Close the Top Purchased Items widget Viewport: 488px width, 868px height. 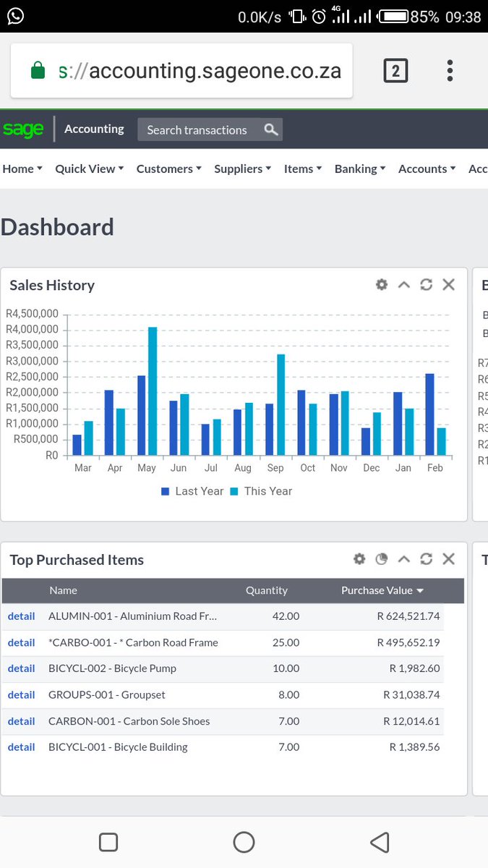click(449, 558)
